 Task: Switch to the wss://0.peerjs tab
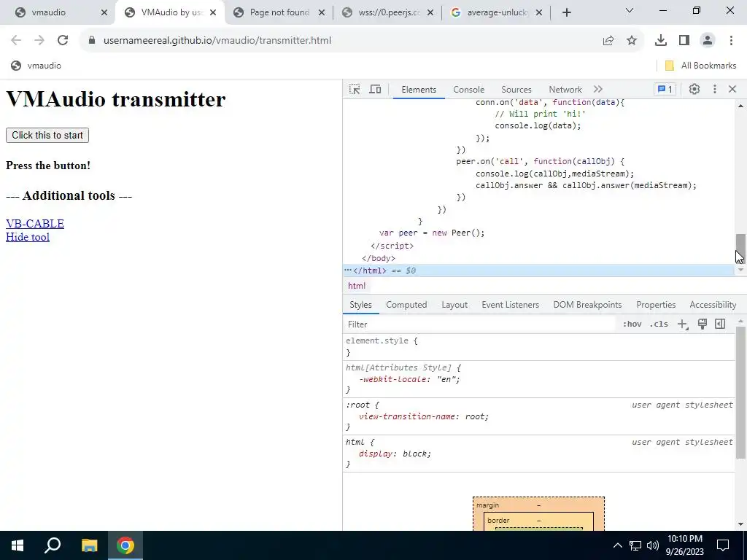(388, 12)
